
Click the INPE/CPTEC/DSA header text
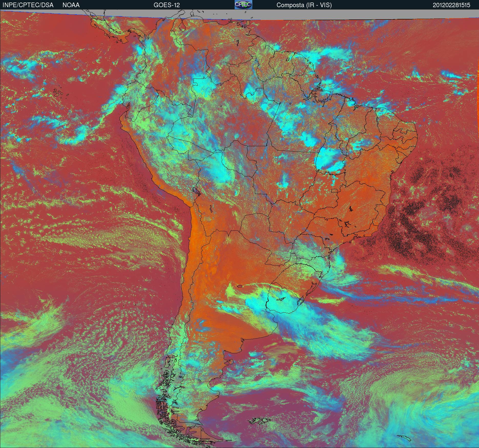coord(28,5)
